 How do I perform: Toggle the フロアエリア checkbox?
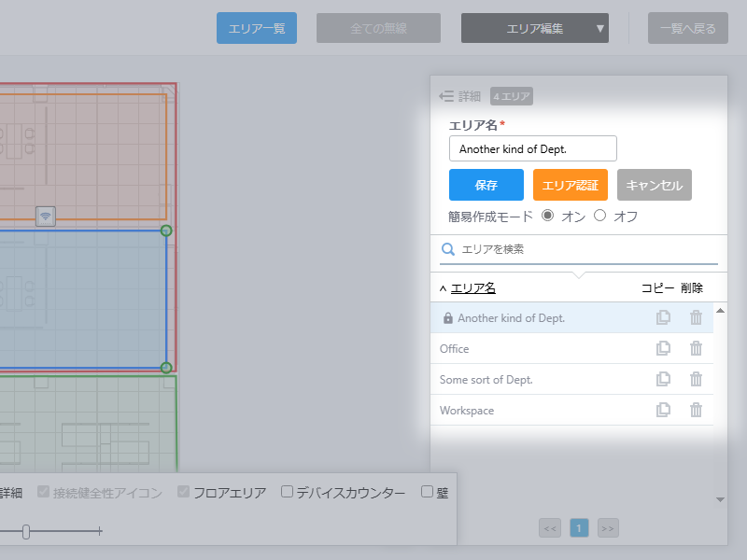click(x=183, y=492)
